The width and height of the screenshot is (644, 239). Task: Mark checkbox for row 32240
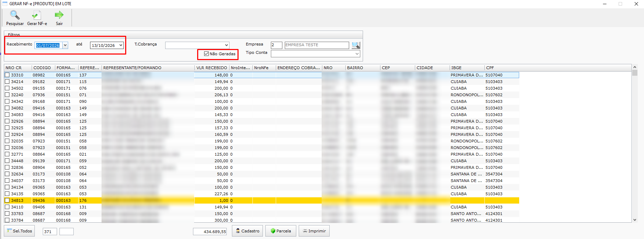7,95
